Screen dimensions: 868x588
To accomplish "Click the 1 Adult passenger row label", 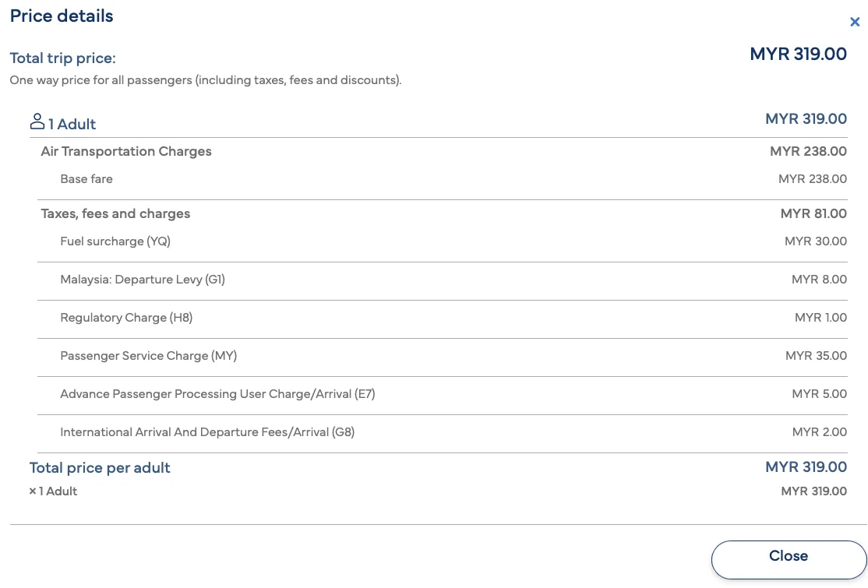I will [x=72, y=124].
